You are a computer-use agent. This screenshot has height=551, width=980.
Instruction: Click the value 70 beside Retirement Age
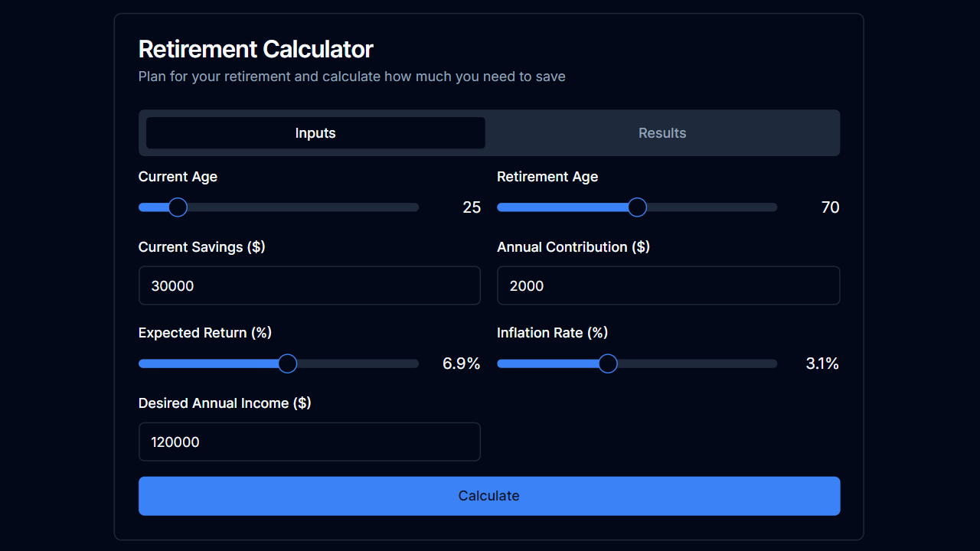click(x=830, y=207)
